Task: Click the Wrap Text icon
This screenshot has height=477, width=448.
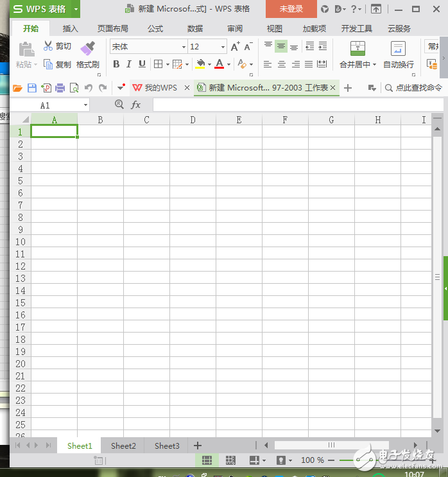Action: [x=398, y=49]
